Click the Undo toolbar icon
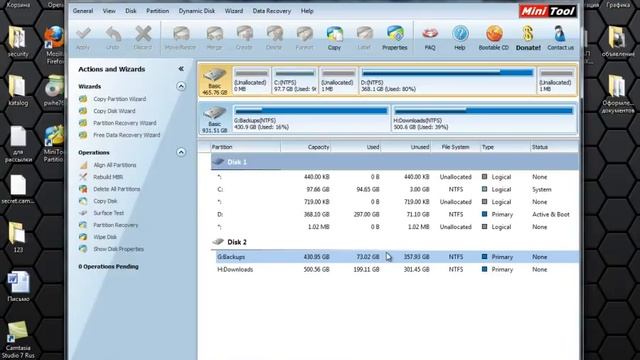Image resolution: width=640 pixels, height=360 pixels. pyautogui.click(x=113, y=38)
